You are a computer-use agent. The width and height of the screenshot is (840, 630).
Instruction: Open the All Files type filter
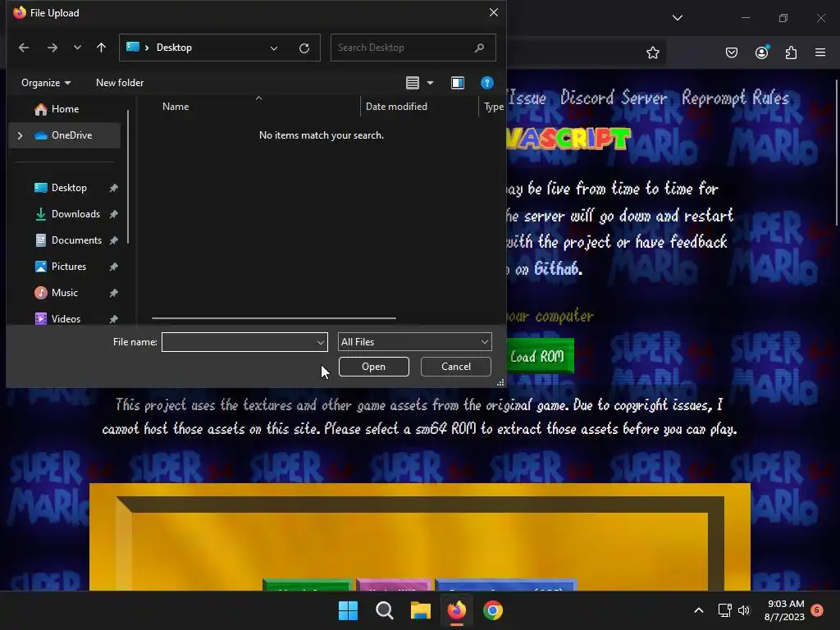pyautogui.click(x=414, y=342)
